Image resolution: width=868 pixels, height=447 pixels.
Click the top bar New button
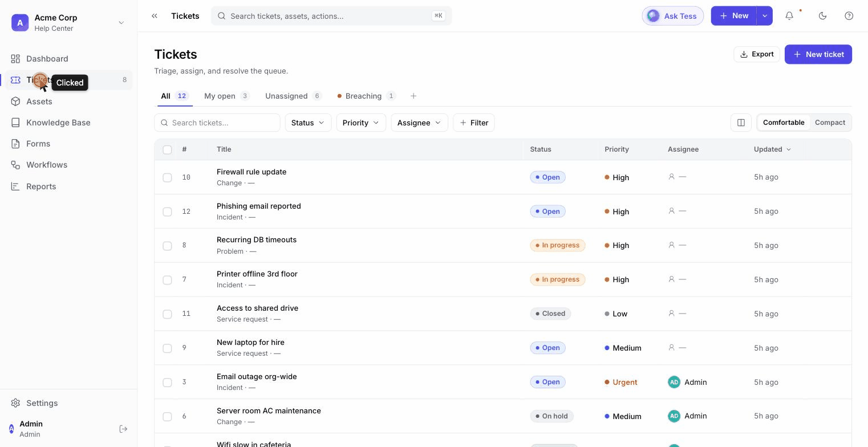tap(734, 16)
